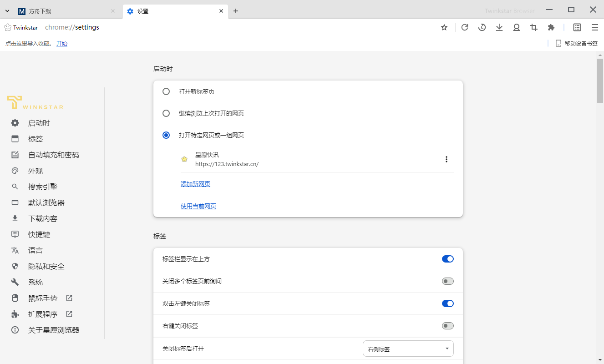Open the download manager icon
This screenshot has height=364, width=604.
point(499,27)
